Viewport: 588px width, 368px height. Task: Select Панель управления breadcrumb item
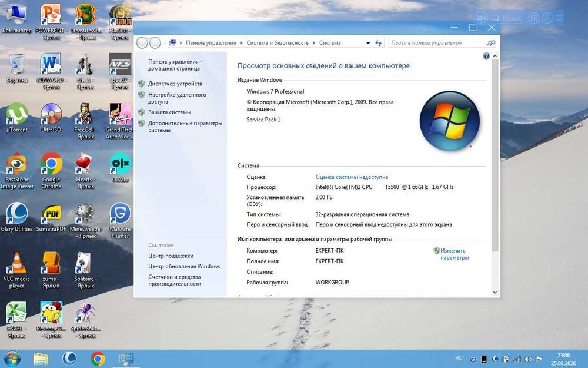tap(211, 43)
